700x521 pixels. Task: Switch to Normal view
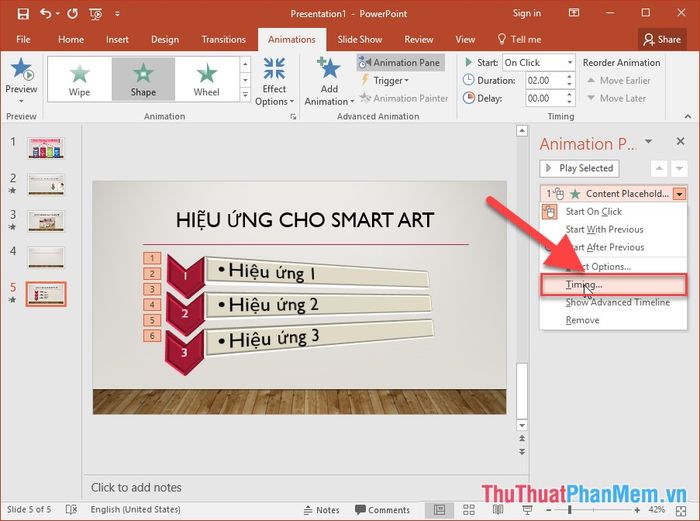439,510
